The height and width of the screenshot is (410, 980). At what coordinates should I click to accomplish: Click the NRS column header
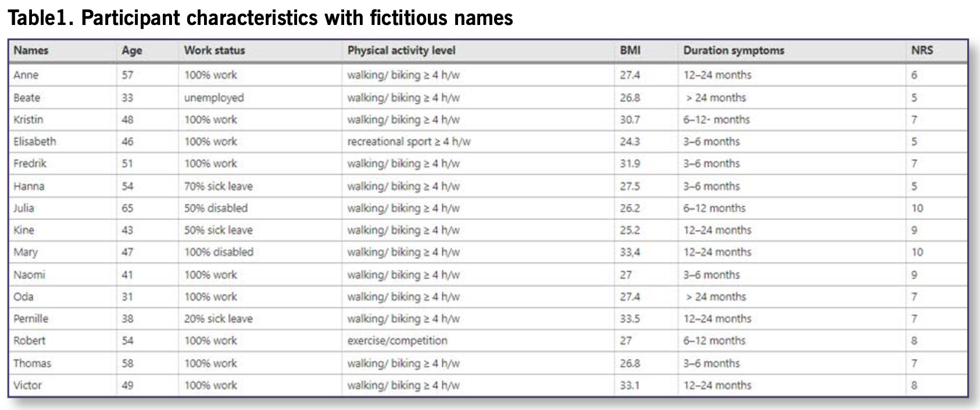pyautogui.click(x=922, y=51)
